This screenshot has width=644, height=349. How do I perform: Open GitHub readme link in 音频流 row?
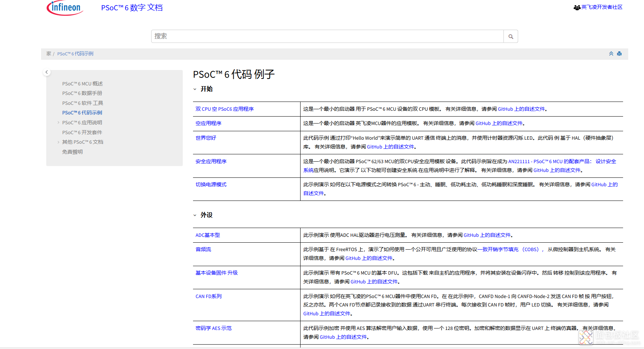tap(369, 258)
